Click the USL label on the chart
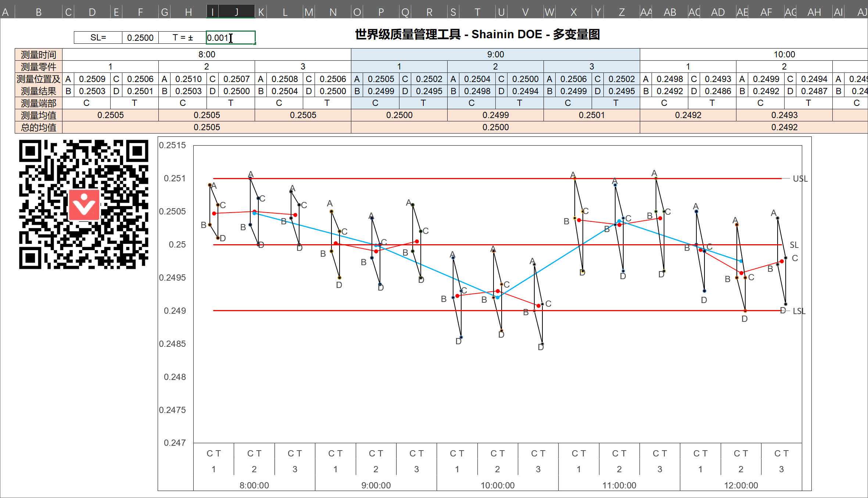Screen dimensions: 868x498 point(800,179)
